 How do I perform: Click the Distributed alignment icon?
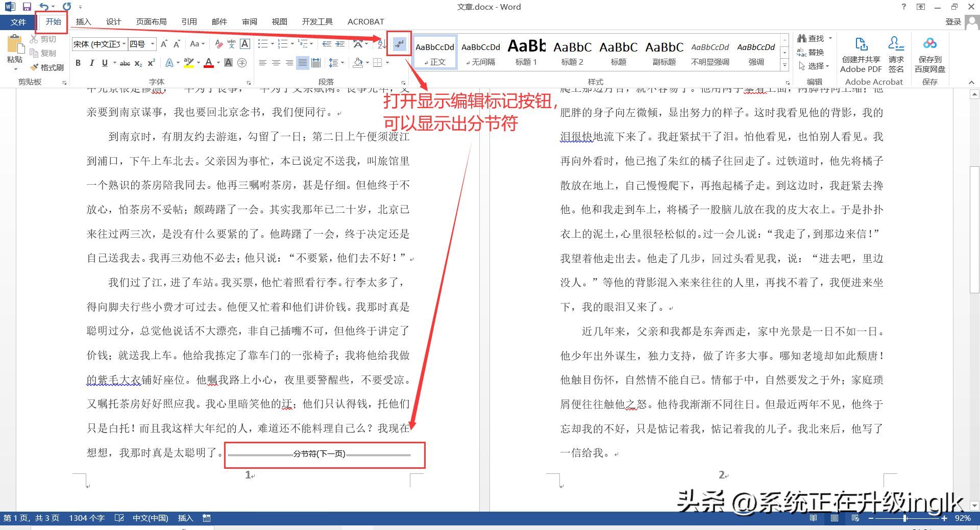(316, 63)
